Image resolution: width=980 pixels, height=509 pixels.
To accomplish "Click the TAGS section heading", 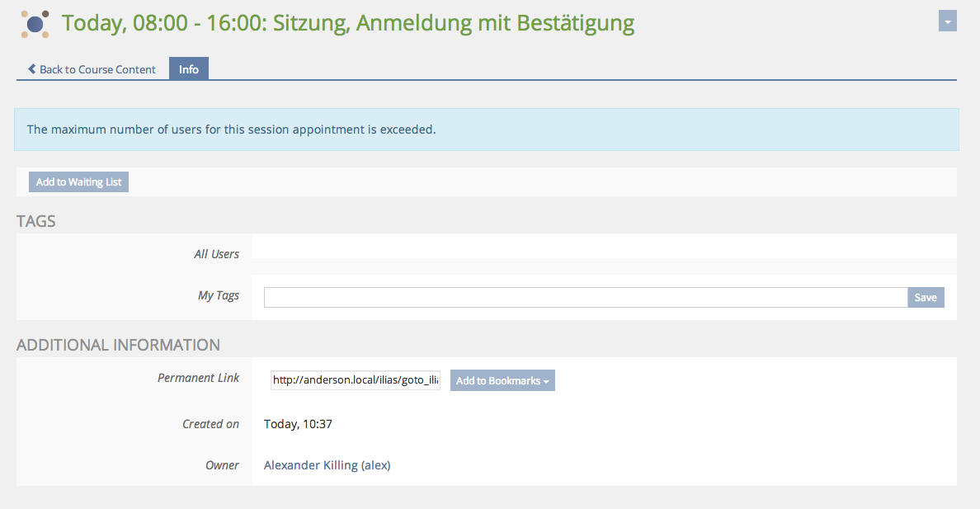I will point(36,221).
